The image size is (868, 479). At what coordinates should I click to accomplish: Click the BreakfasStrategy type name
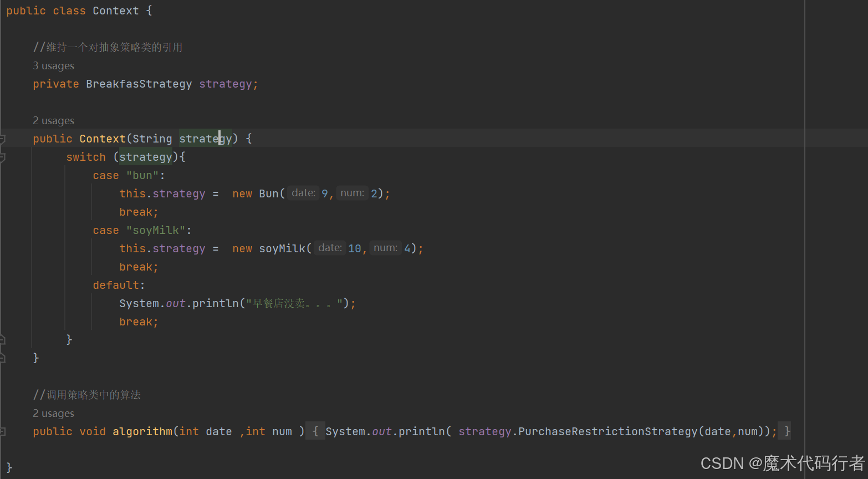[139, 84]
